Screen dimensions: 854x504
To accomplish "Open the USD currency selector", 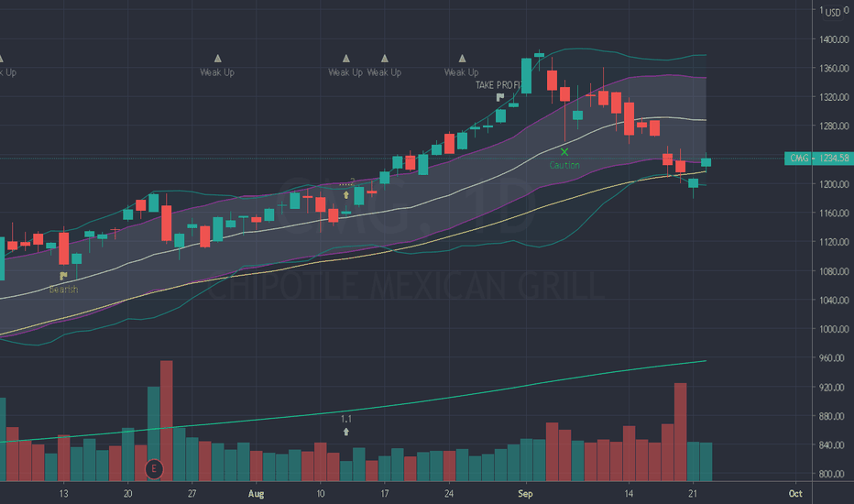I will click(832, 12).
